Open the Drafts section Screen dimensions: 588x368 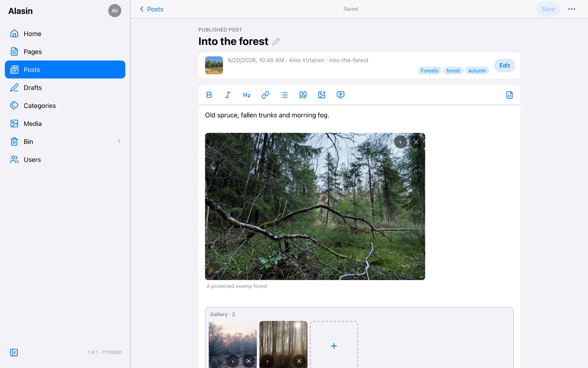pos(65,88)
